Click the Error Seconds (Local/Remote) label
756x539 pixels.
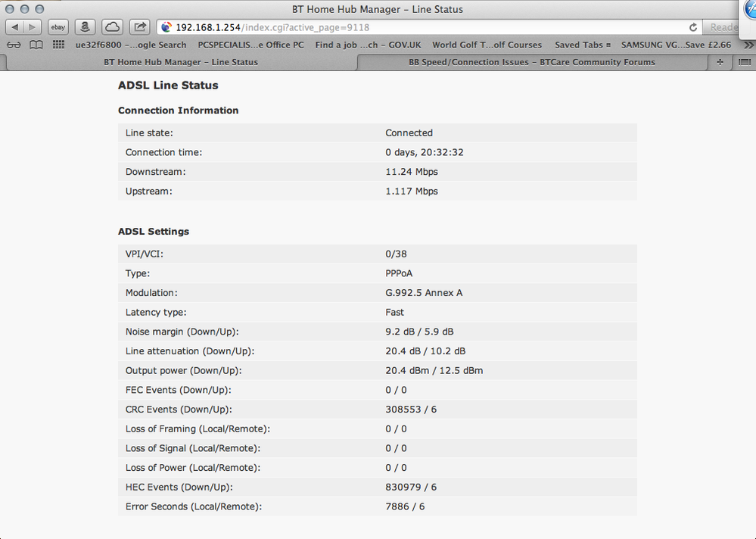click(193, 506)
